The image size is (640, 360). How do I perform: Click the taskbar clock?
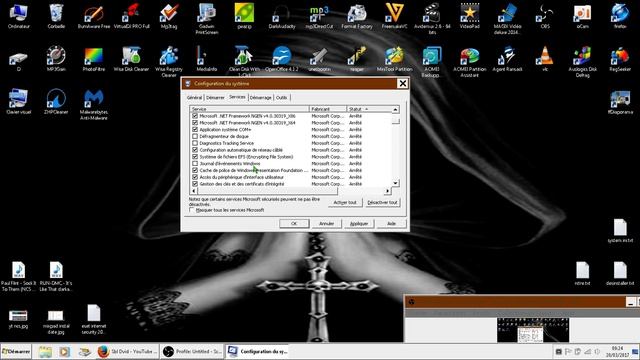(x=617, y=351)
